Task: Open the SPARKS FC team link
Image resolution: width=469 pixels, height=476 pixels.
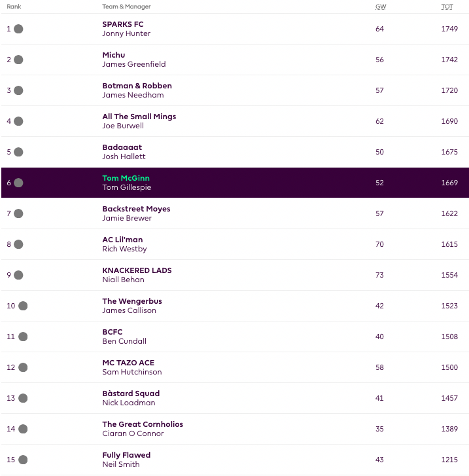Action: click(x=123, y=24)
